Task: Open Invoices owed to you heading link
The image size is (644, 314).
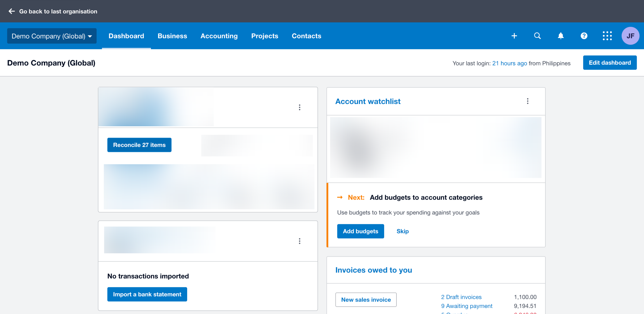Action: [x=374, y=270]
